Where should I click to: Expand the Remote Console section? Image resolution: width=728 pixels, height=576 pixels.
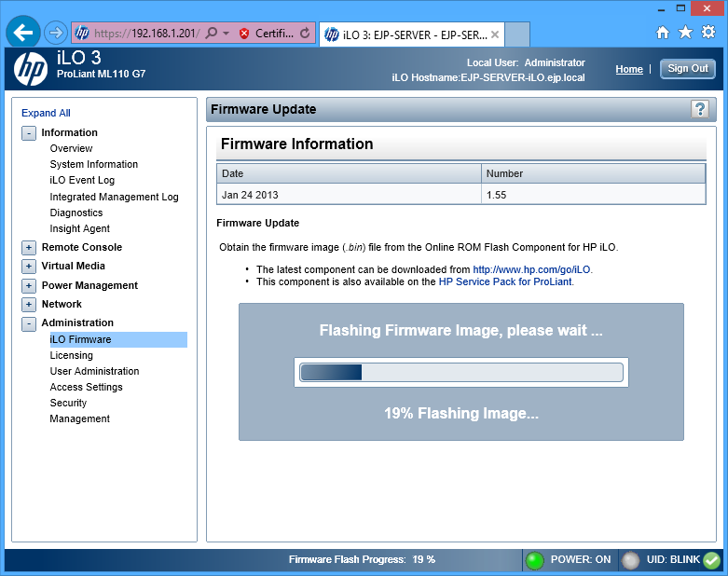pyautogui.click(x=29, y=247)
